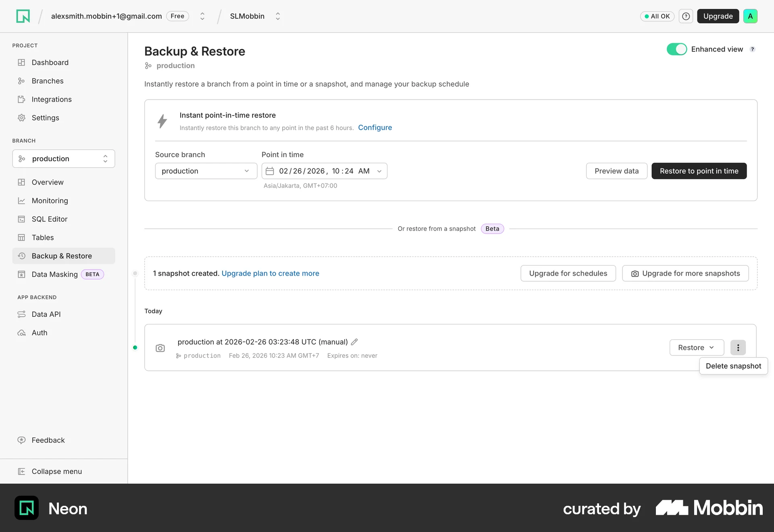
Task: Open snapshot three-dot options menu
Action: [x=738, y=347]
